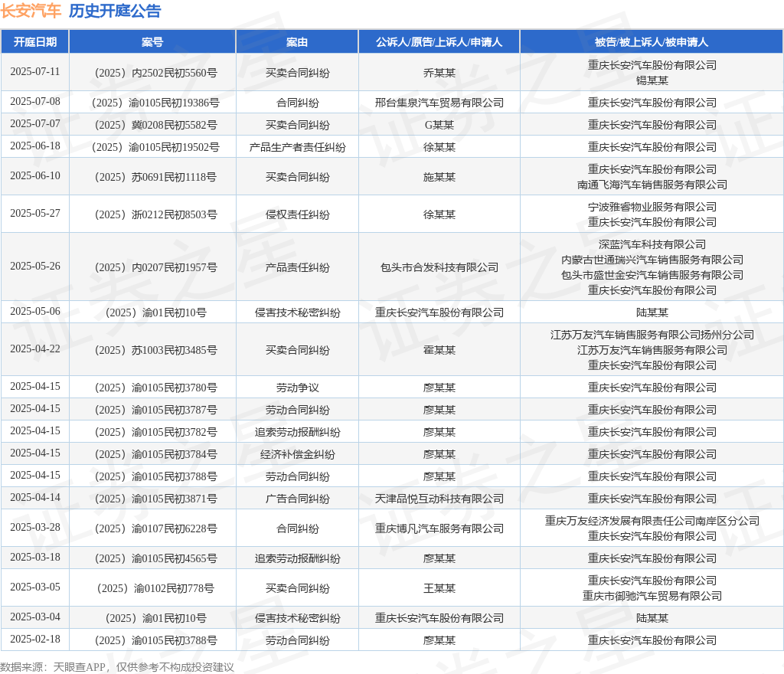
Task: Select the cause 劳动争议
Action: (x=297, y=388)
